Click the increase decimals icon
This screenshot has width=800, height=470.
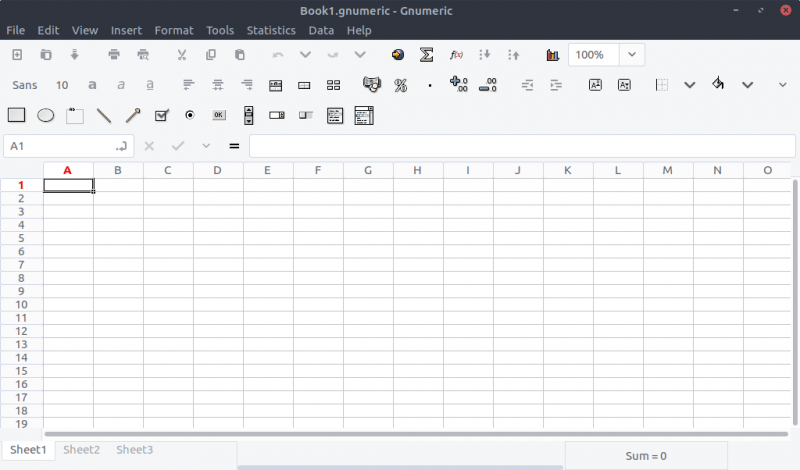tap(459, 85)
